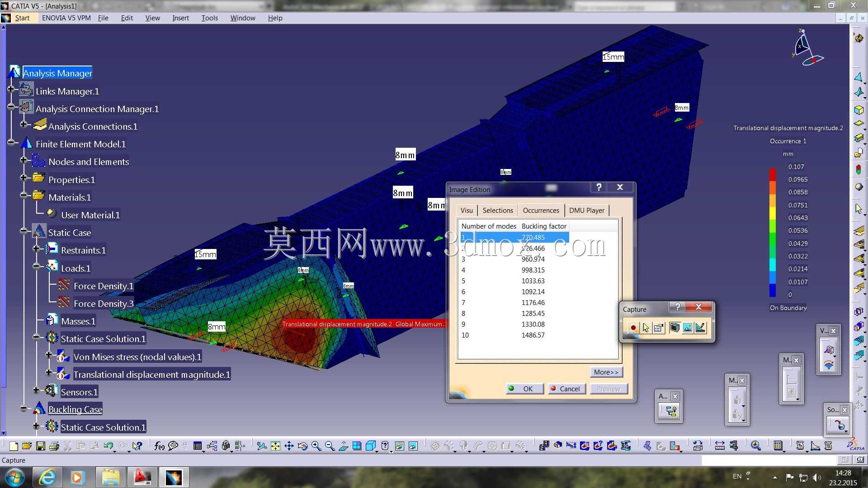Click the green color in displacement legend
This screenshot has width=868, height=488.
point(773,239)
